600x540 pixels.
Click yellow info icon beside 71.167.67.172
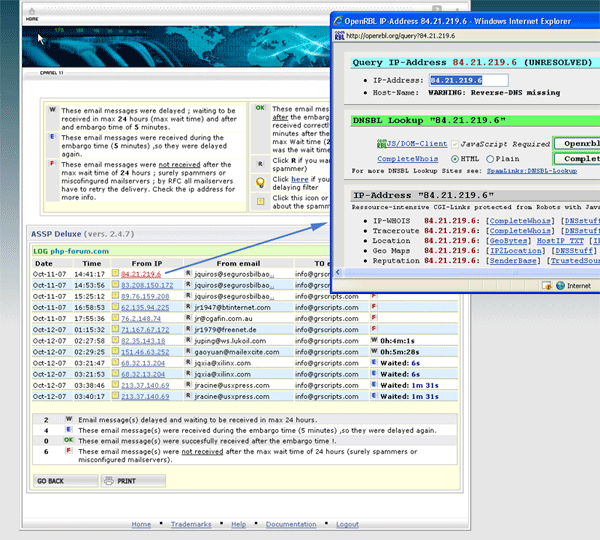pyautogui.click(x=115, y=329)
